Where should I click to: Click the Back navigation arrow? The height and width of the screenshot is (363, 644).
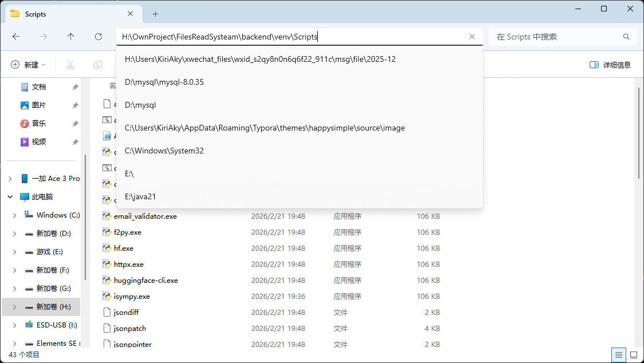16,37
